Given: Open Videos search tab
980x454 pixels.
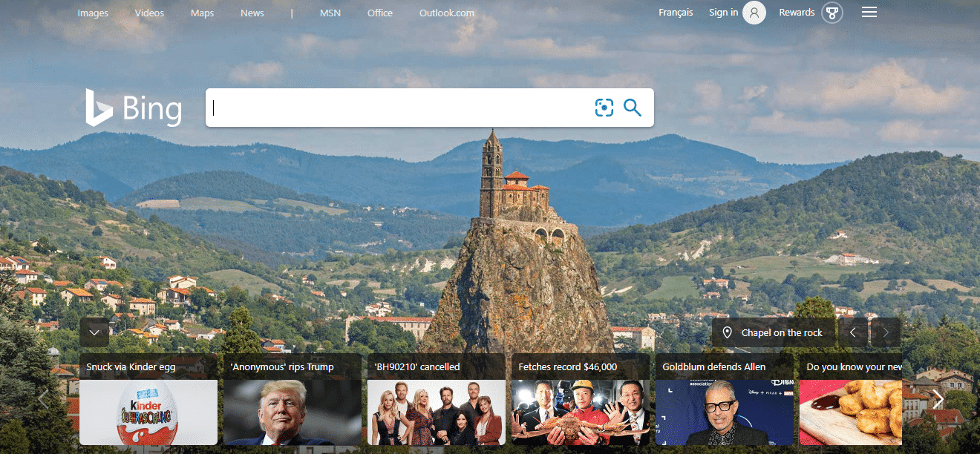Looking at the screenshot, I should tap(149, 13).
